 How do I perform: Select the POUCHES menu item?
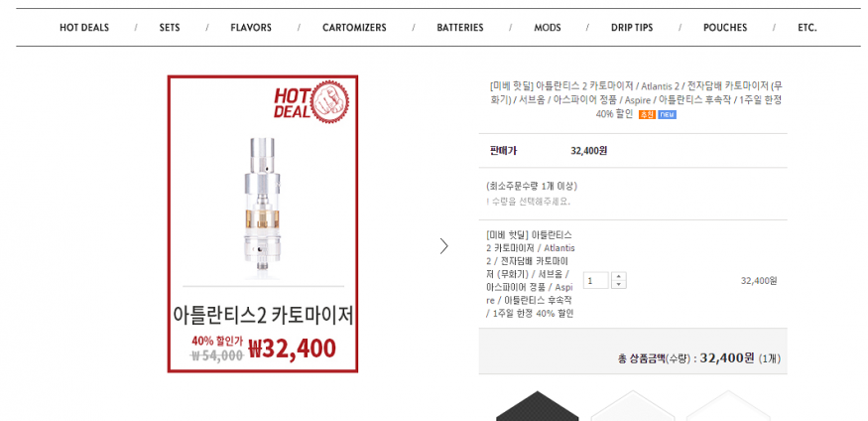pos(725,28)
